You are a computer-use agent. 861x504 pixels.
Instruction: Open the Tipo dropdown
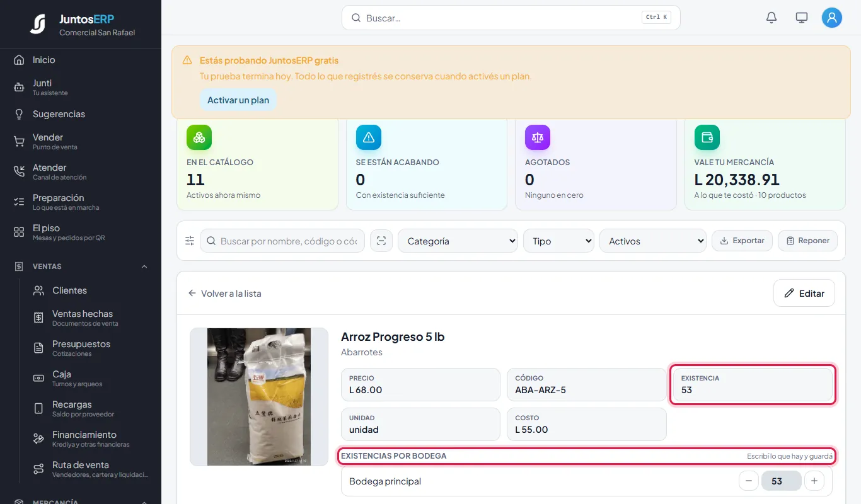tap(559, 241)
